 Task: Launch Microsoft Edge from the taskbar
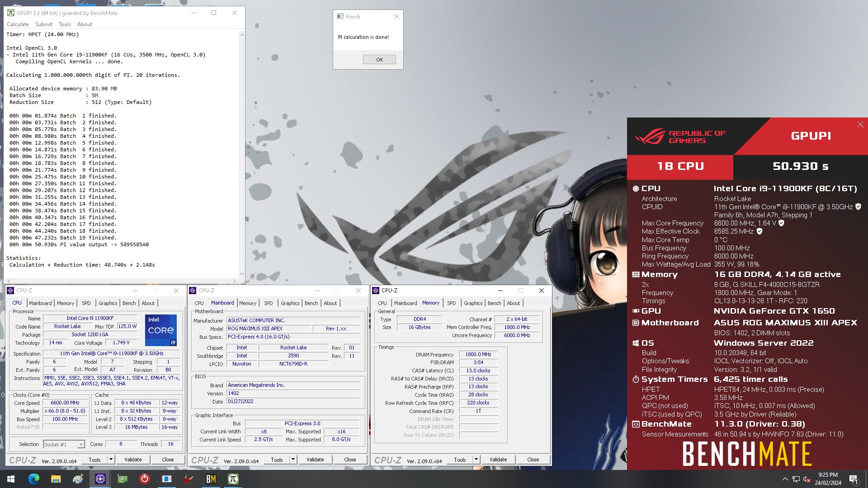33,479
